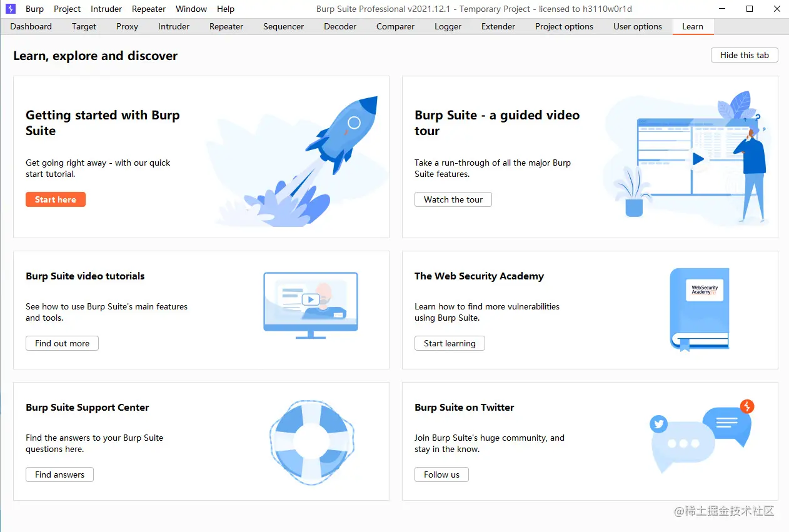Click the Hide this tab button
789x532 pixels.
745,55
